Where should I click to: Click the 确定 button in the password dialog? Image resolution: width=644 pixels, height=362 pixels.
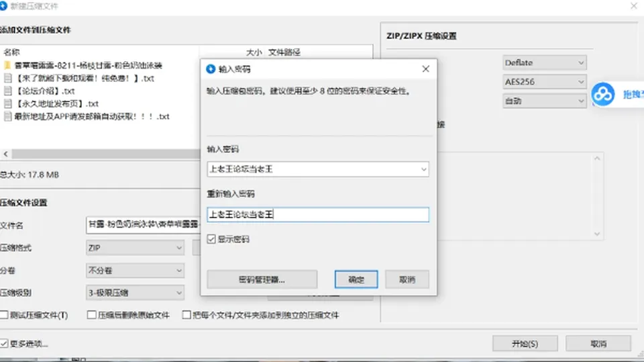pyautogui.click(x=356, y=279)
